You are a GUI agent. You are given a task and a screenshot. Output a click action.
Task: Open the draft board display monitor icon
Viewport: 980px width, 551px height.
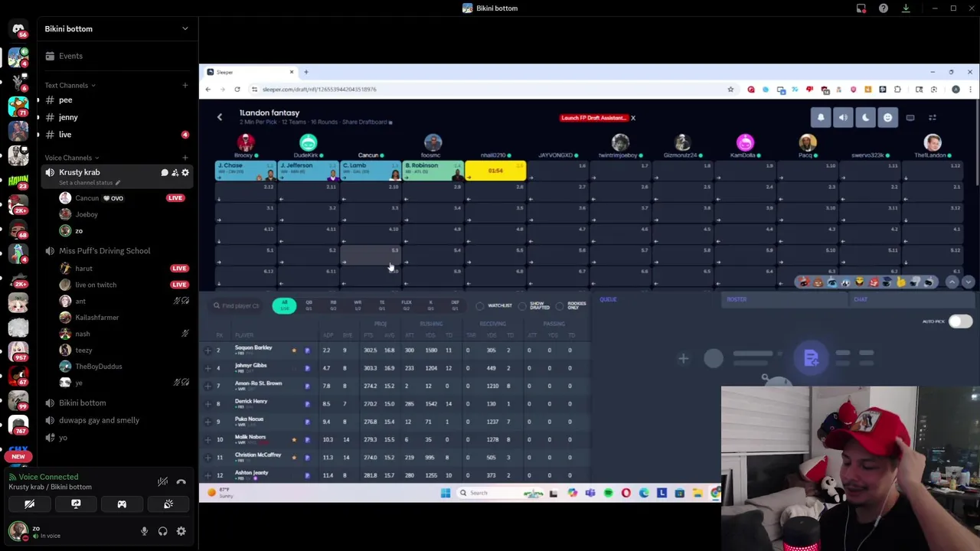pyautogui.click(x=910, y=117)
